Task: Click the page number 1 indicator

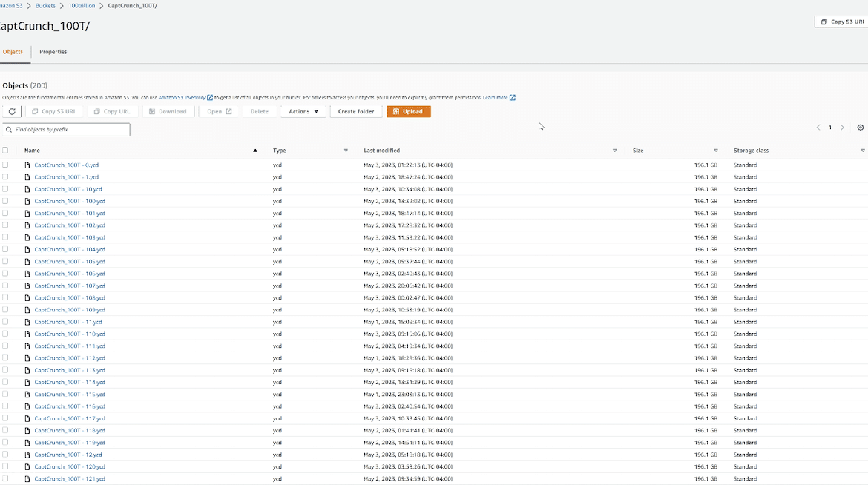Action: 830,128
